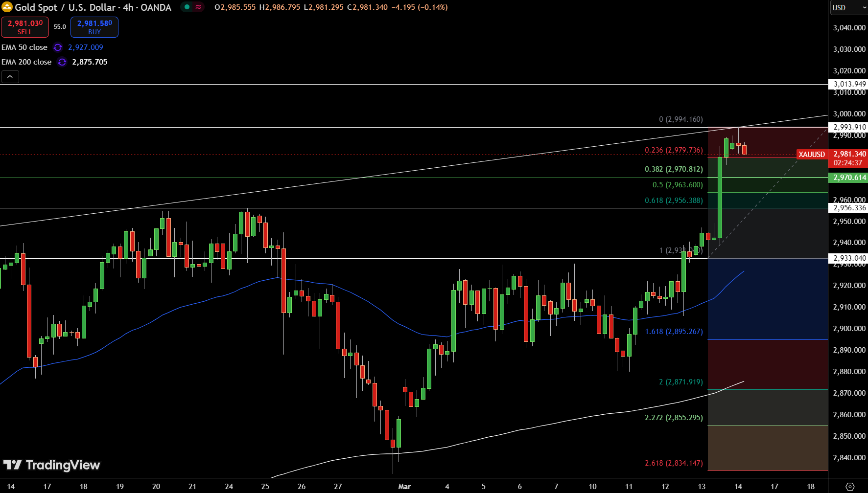Click the 2,840.000 price scale value
This screenshot has height=493, width=868.
(x=849, y=458)
